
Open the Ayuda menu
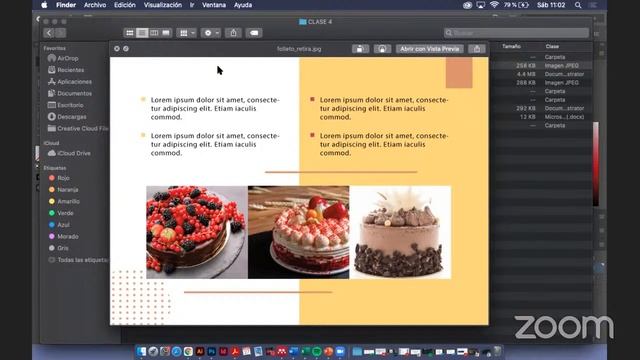pos(243,5)
